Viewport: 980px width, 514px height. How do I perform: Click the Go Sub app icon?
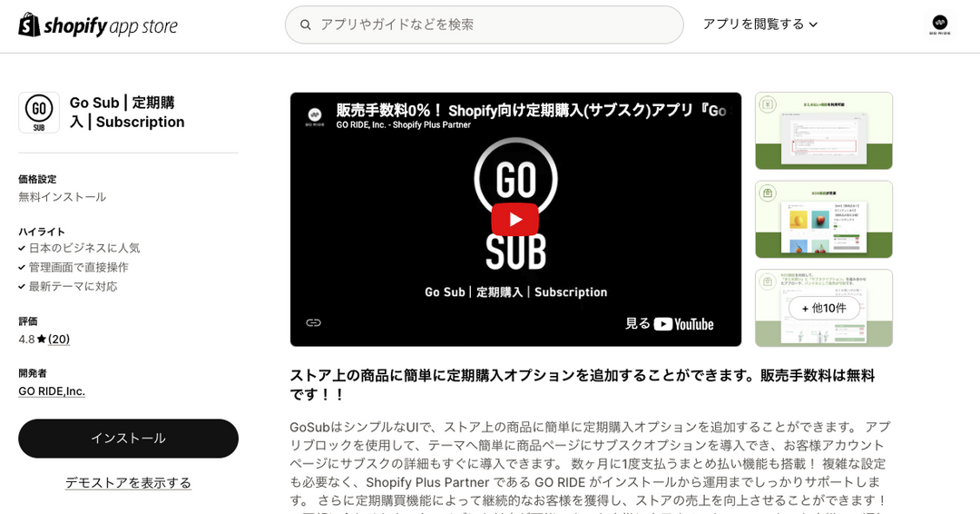pyautogui.click(x=39, y=113)
